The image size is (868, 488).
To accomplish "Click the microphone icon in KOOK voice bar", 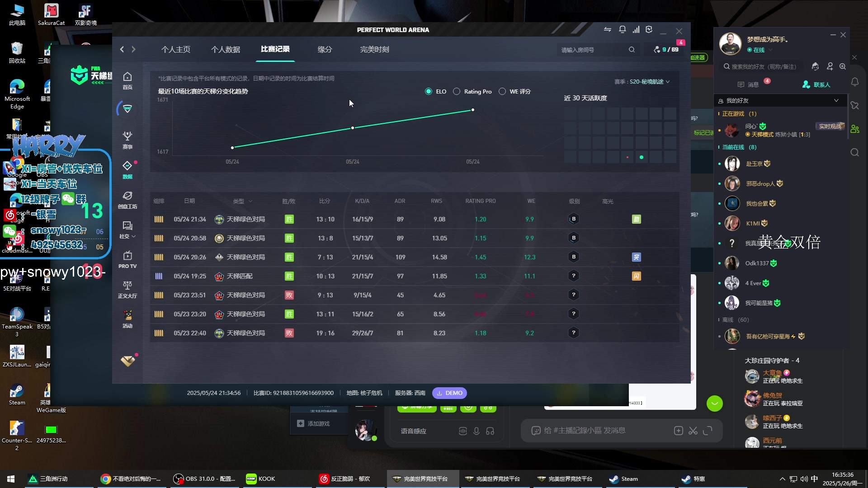I will [476, 431].
